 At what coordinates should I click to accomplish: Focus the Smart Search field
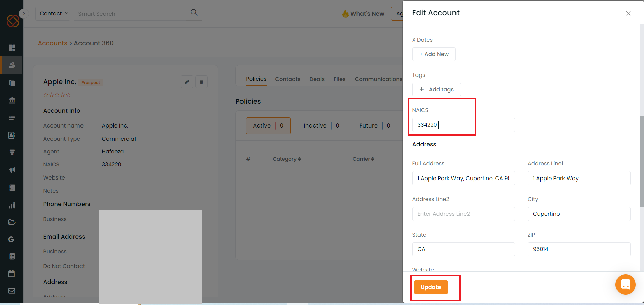[x=130, y=14]
